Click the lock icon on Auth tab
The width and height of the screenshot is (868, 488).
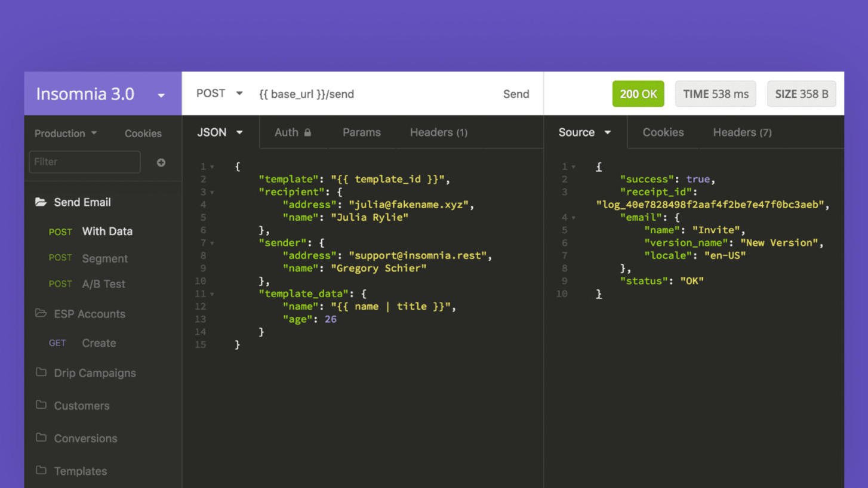[307, 132]
